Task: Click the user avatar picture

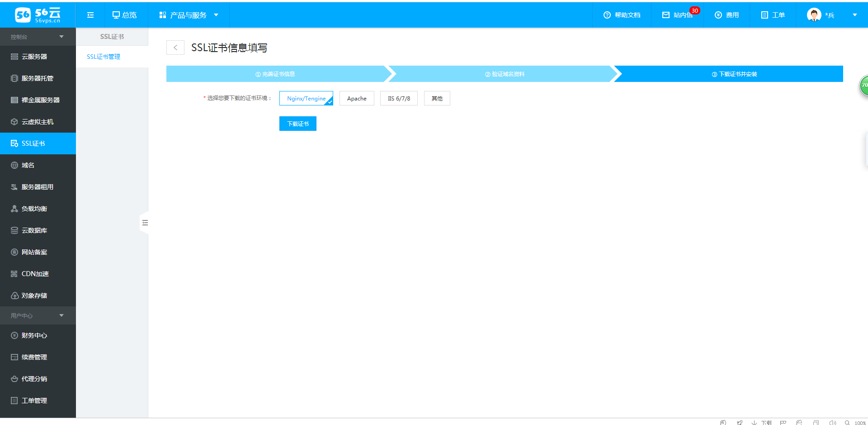Action: [x=814, y=15]
